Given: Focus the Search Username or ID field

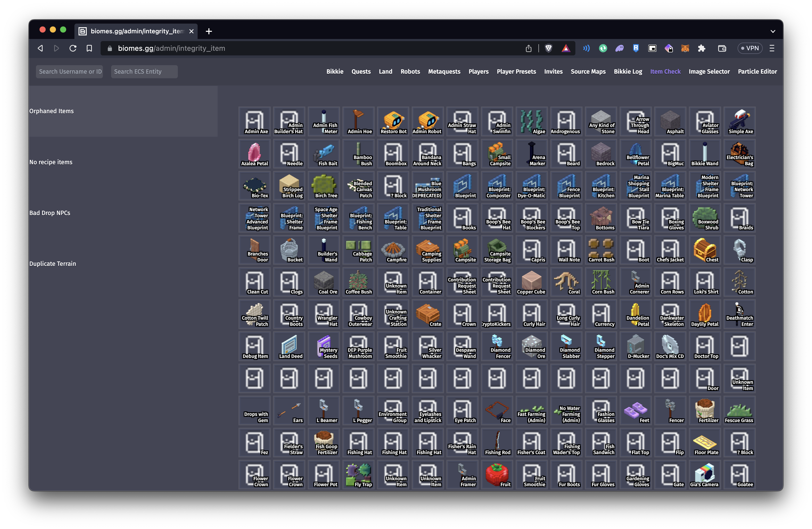Looking at the screenshot, I should point(70,72).
